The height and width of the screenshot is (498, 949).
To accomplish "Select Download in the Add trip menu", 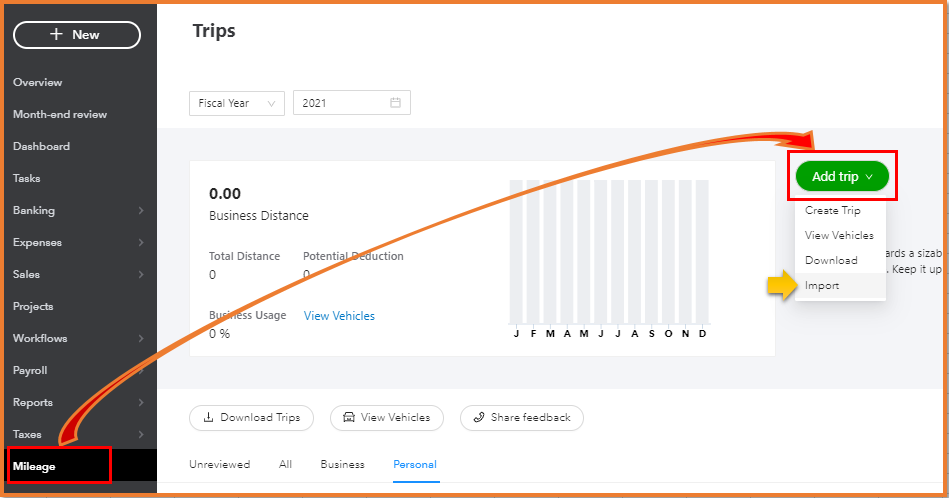I will pyautogui.click(x=831, y=261).
